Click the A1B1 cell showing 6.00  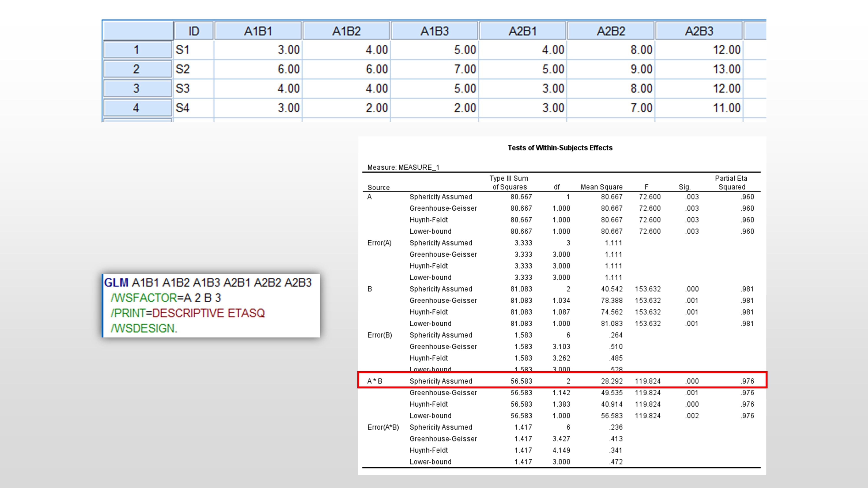click(x=258, y=69)
